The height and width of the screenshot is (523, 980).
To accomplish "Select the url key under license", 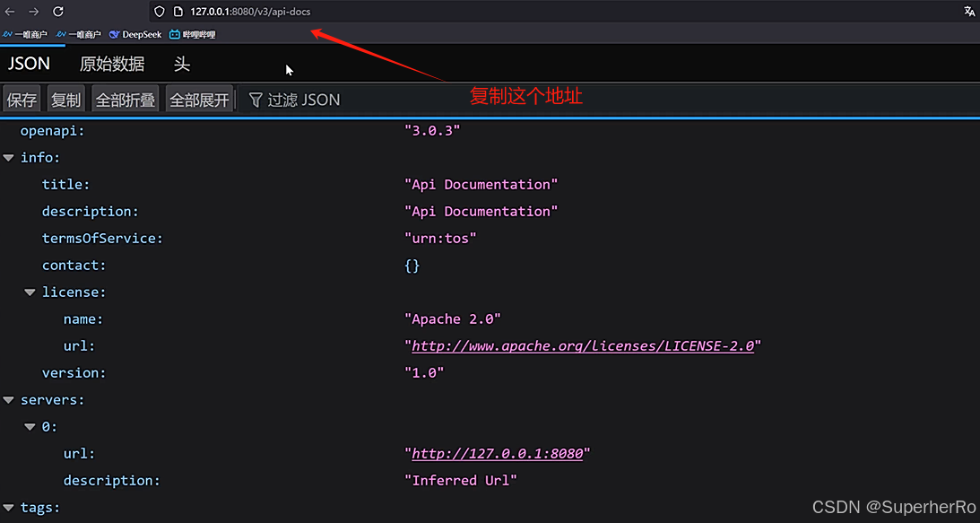I will pyautogui.click(x=79, y=346).
